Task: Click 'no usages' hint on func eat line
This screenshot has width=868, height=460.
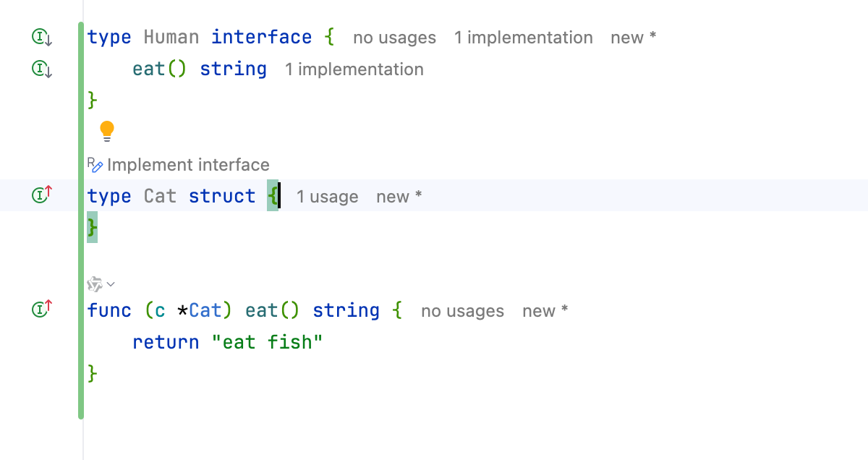Action: (462, 311)
